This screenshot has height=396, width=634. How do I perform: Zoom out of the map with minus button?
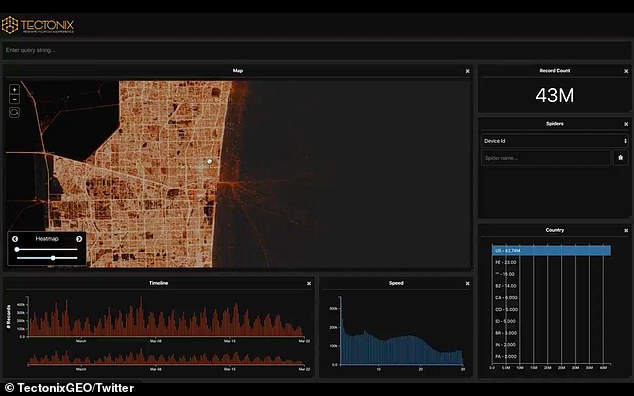(14, 99)
